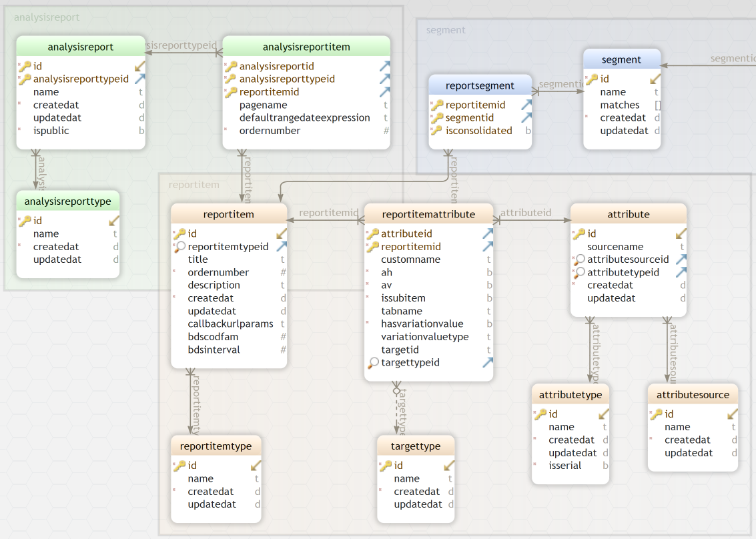Select the isserial field in attributetype
Image resolution: width=756 pixels, height=539 pixels.
click(564, 465)
